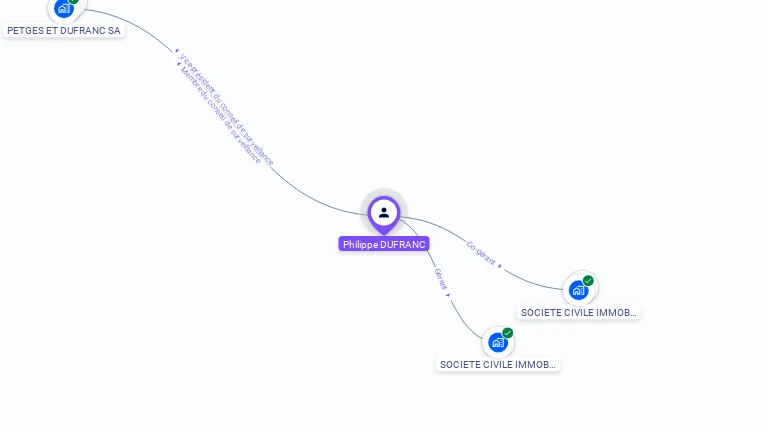
Task: Click the Co-gérant relationship label
Action: pos(480,253)
